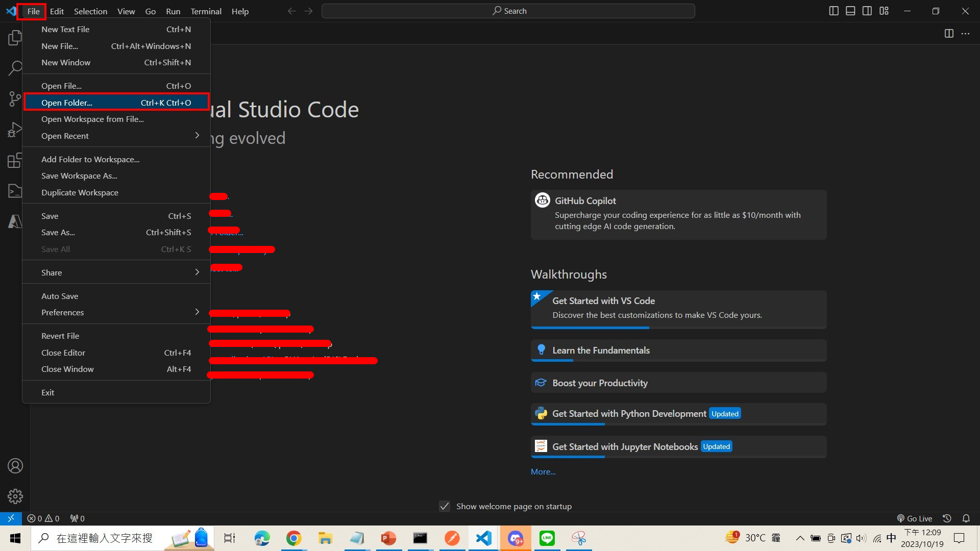The height and width of the screenshot is (551, 980).
Task: Open the More... walkthroughs link
Action: coord(543,472)
